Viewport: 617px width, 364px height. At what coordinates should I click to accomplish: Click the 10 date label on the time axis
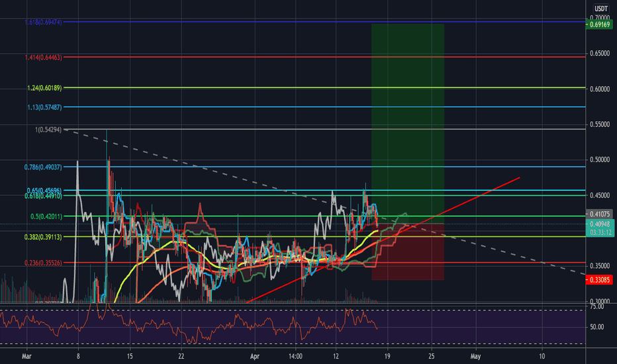tap(542, 357)
